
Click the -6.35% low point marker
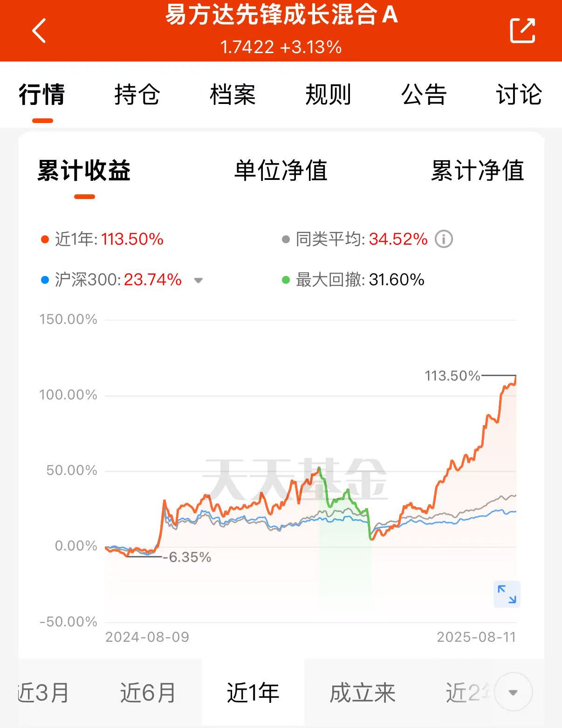click(187, 557)
